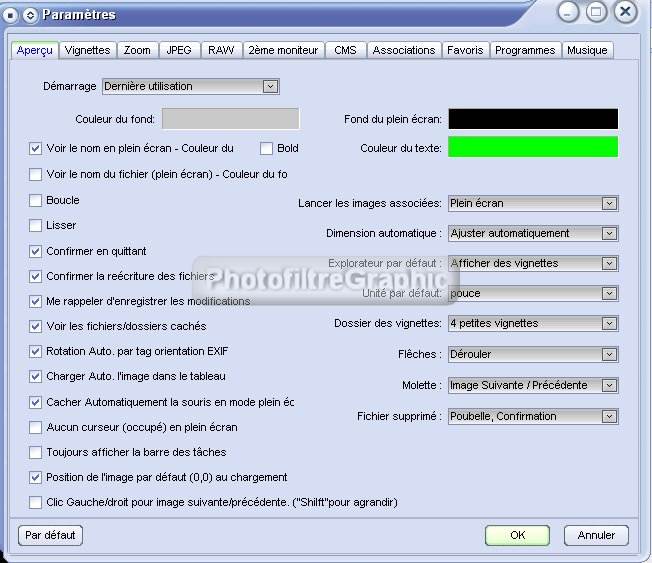Click the black Fond du plein écran swatch
The image size is (652, 563).
[x=533, y=119]
